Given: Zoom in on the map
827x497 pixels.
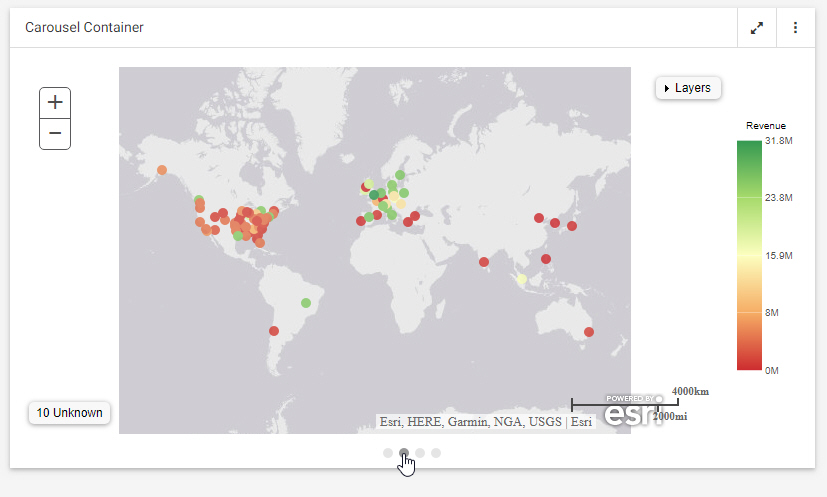Looking at the screenshot, I should 55,103.
